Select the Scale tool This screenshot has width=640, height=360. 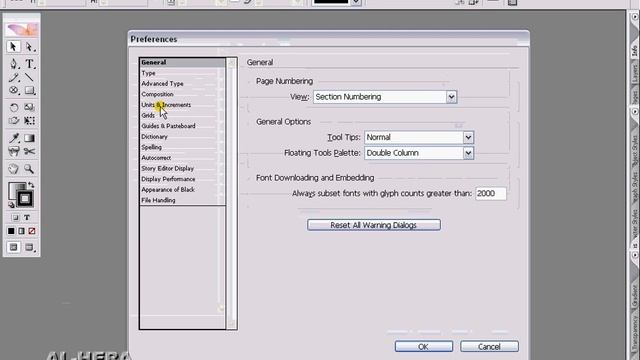point(29,107)
